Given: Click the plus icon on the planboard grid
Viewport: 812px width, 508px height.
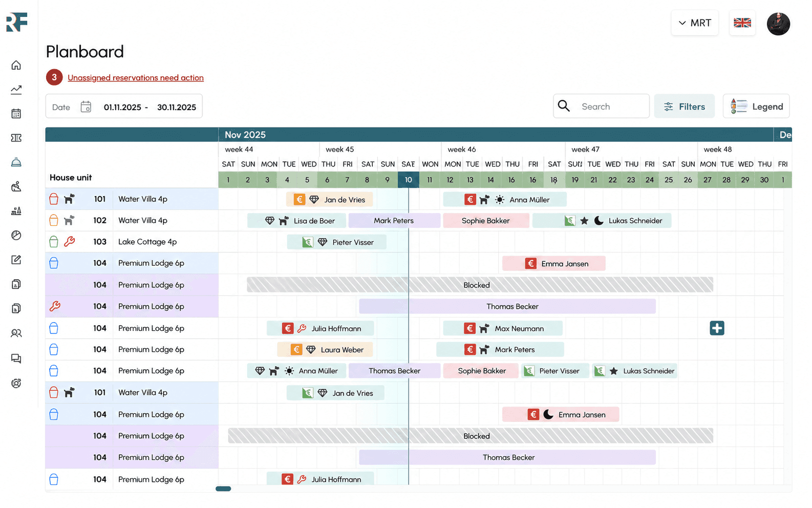Looking at the screenshot, I should [x=717, y=328].
